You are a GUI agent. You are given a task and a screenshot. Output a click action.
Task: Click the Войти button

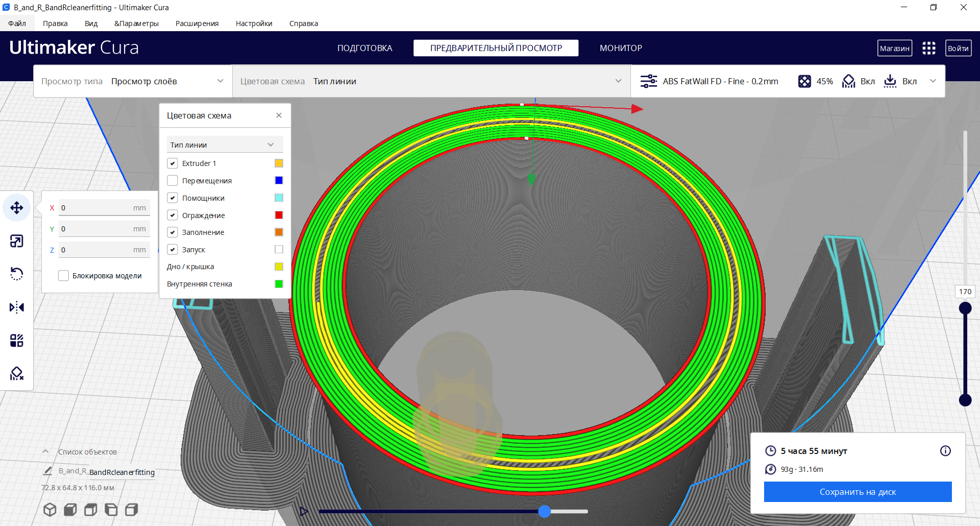[958, 48]
